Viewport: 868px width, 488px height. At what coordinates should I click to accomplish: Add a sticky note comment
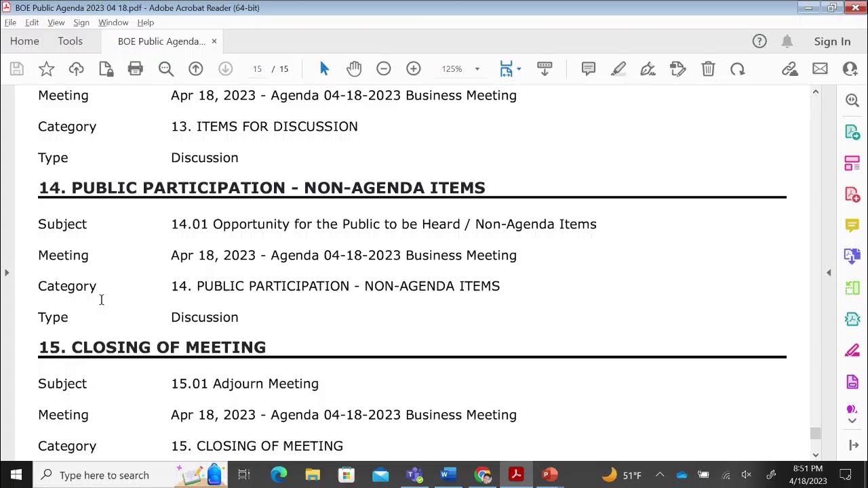click(589, 68)
